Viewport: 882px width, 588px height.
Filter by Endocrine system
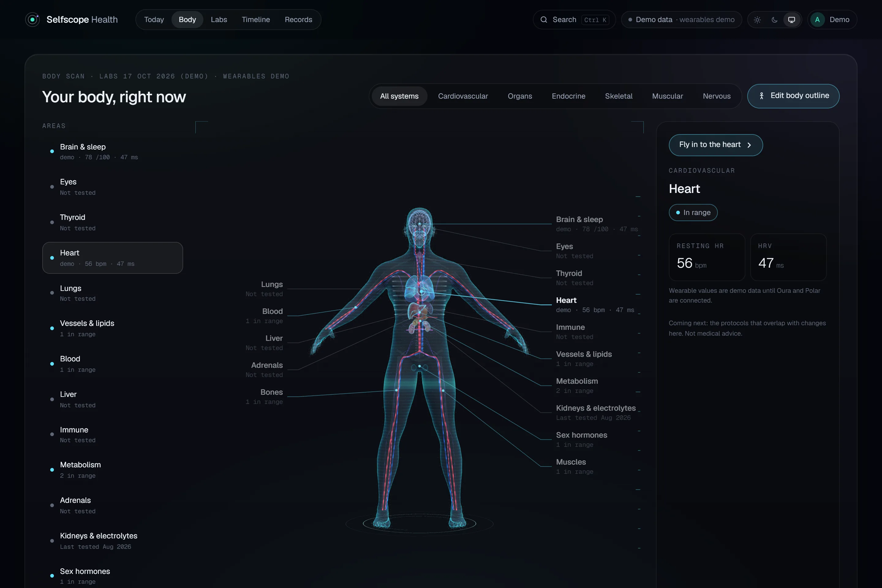tap(568, 96)
